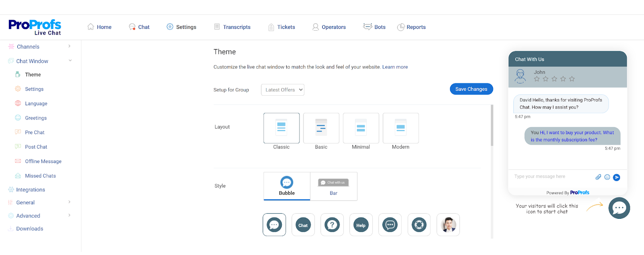
Task: Click the Transcripts document icon
Action: pos(217,27)
